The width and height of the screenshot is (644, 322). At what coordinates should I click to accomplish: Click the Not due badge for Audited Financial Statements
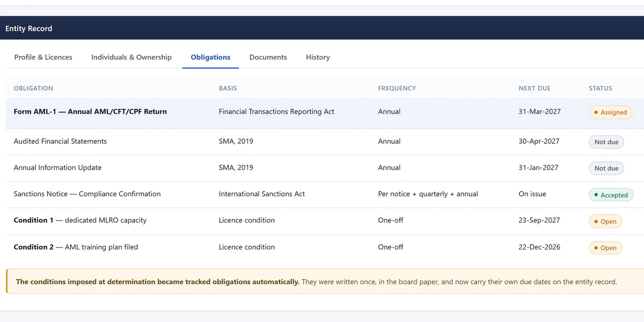[x=606, y=142]
